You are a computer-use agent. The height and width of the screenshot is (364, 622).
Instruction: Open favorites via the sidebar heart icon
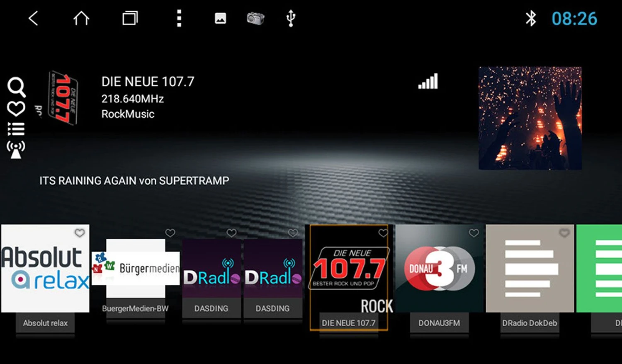pyautogui.click(x=17, y=109)
